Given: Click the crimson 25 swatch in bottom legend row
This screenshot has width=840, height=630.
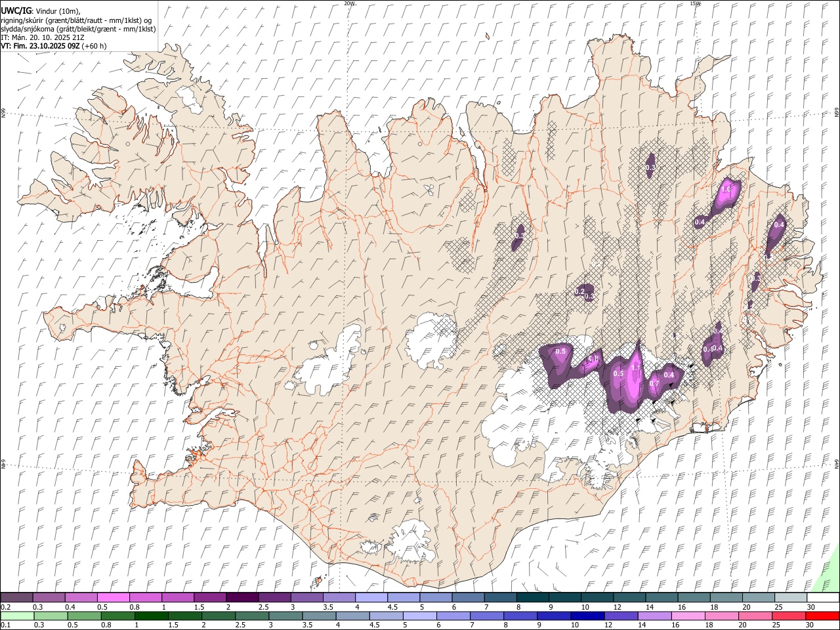Looking at the screenshot, I should 788,616.
